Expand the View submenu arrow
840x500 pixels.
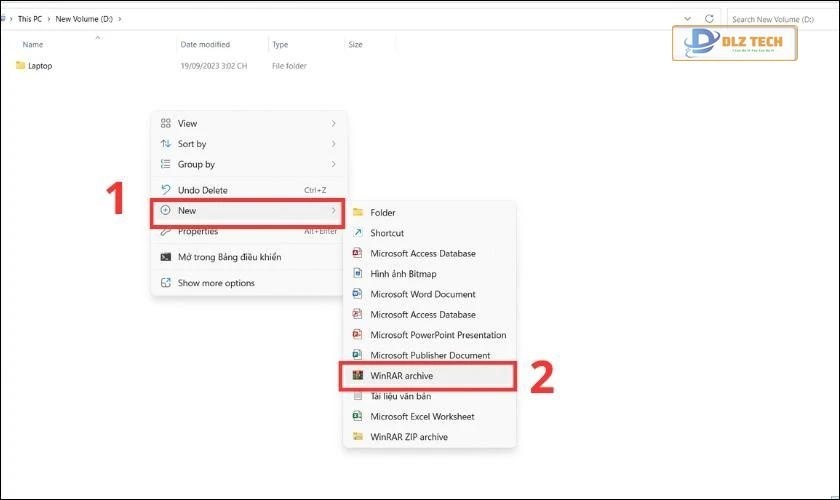[x=333, y=124]
